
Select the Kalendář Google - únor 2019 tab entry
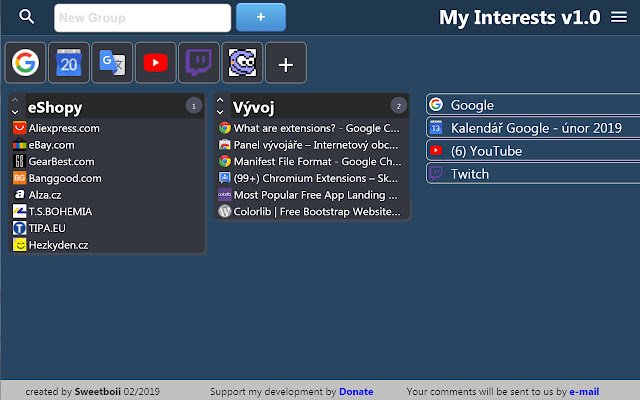pos(533,128)
